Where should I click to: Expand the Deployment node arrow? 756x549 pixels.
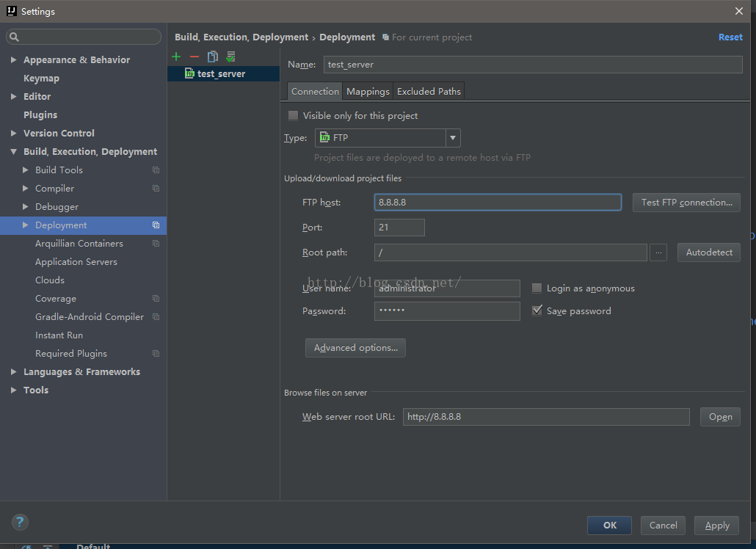(26, 225)
